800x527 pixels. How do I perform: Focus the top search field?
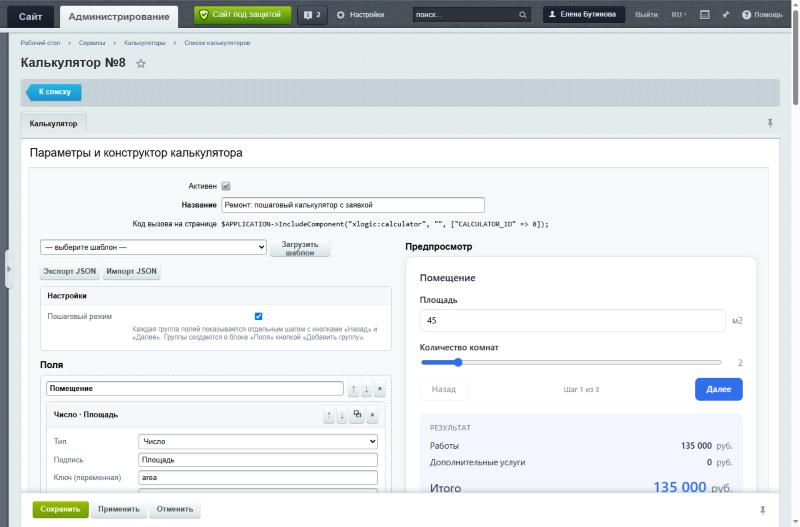(x=465, y=15)
